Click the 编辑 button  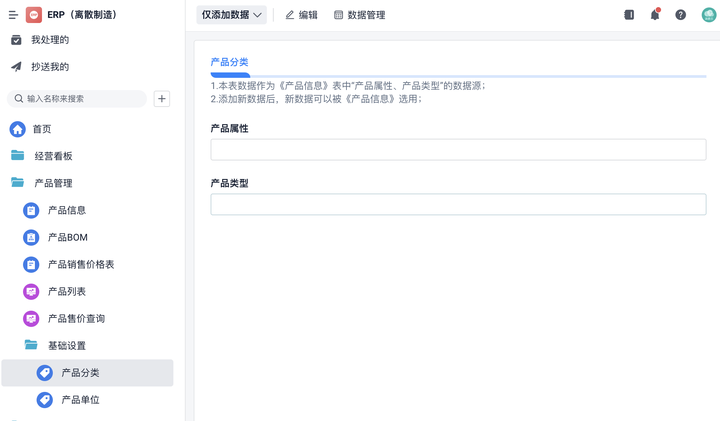301,15
